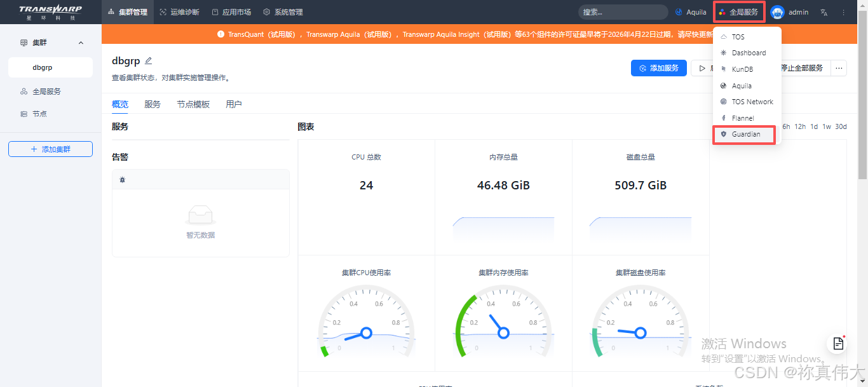
Task: Select TOS Network from the dropdown
Action: pos(747,102)
